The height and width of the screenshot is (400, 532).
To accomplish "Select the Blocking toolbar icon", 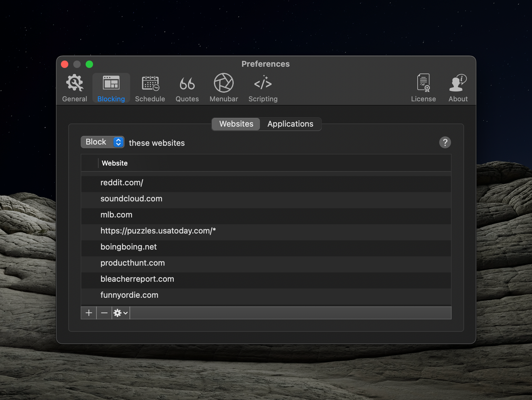I will click(x=111, y=88).
